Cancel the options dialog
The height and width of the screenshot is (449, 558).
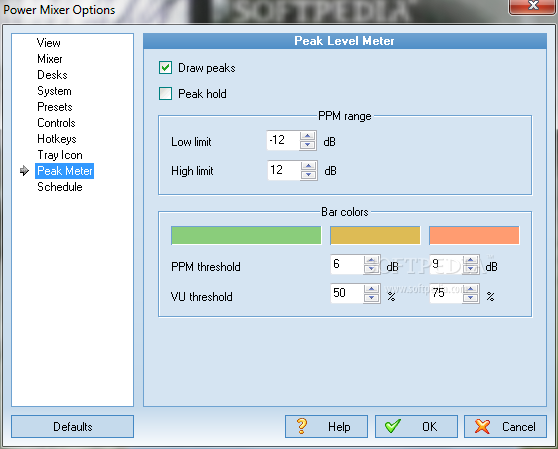coord(505,426)
